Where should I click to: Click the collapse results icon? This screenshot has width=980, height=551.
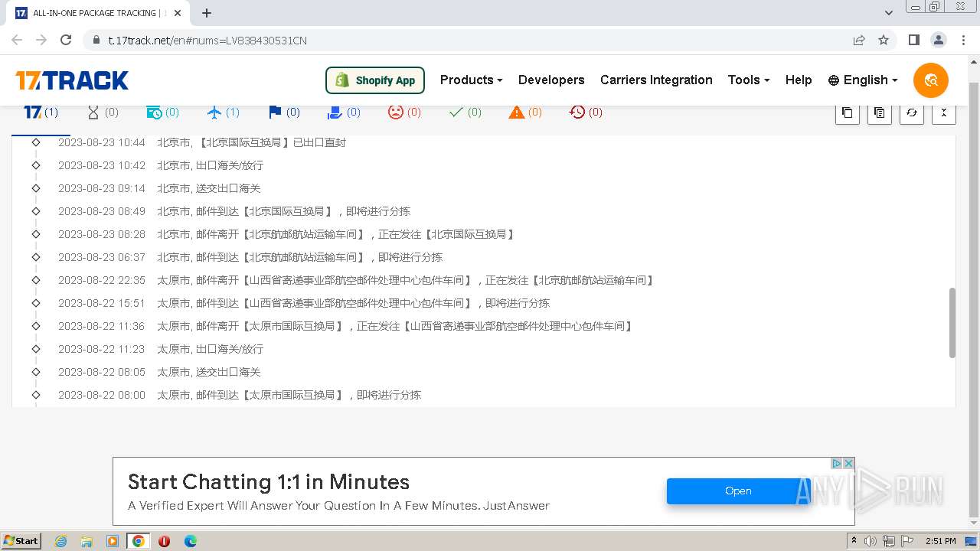pos(943,112)
